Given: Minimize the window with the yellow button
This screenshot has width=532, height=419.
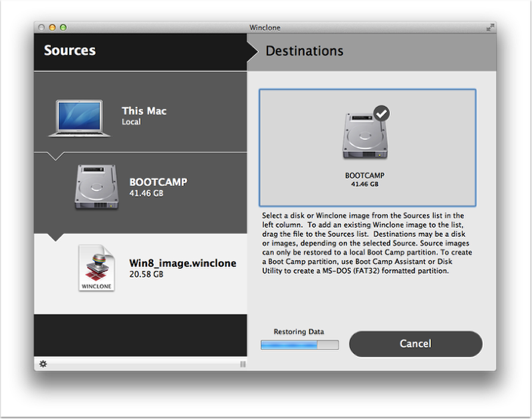Looking at the screenshot, I should pyautogui.click(x=53, y=28).
